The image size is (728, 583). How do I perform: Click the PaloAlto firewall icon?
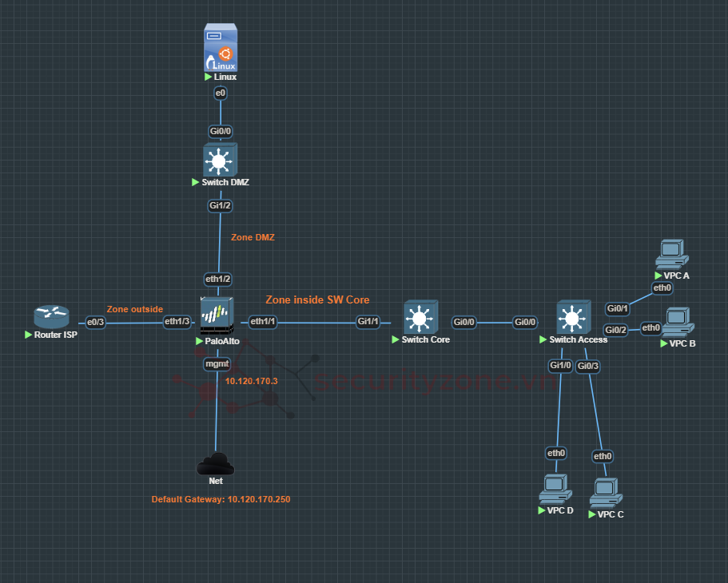pos(217,317)
